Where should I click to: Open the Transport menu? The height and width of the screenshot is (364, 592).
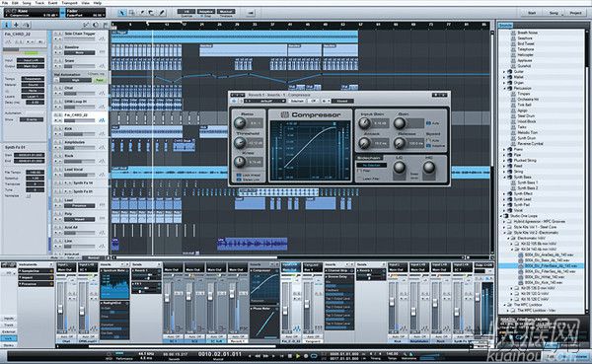(x=69, y=3)
